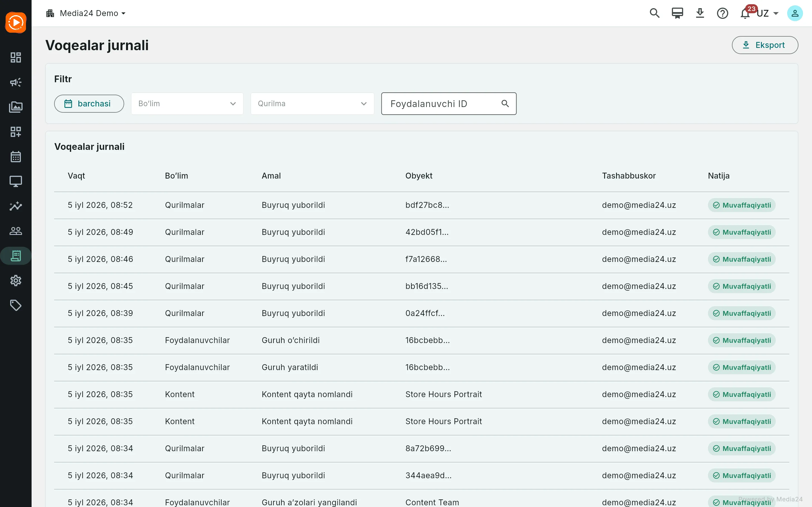The width and height of the screenshot is (812, 507).
Task: Click the notifications bell with 23 badge
Action: [x=745, y=14]
